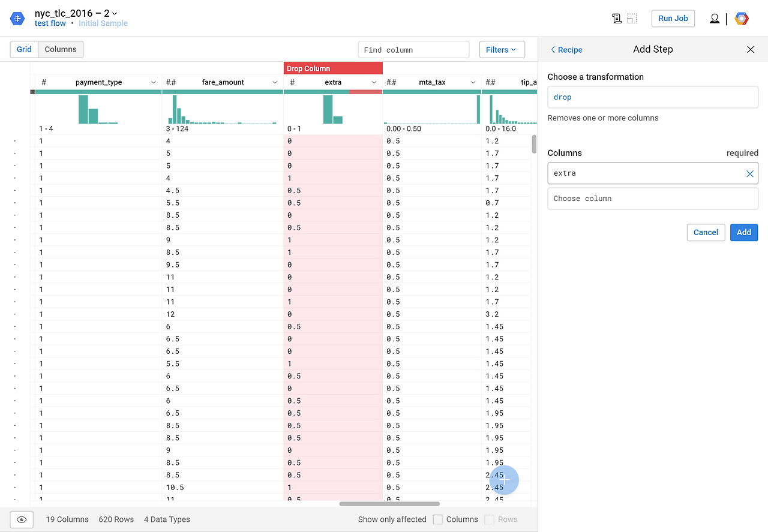Switch to the Columns tab

coord(60,49)
